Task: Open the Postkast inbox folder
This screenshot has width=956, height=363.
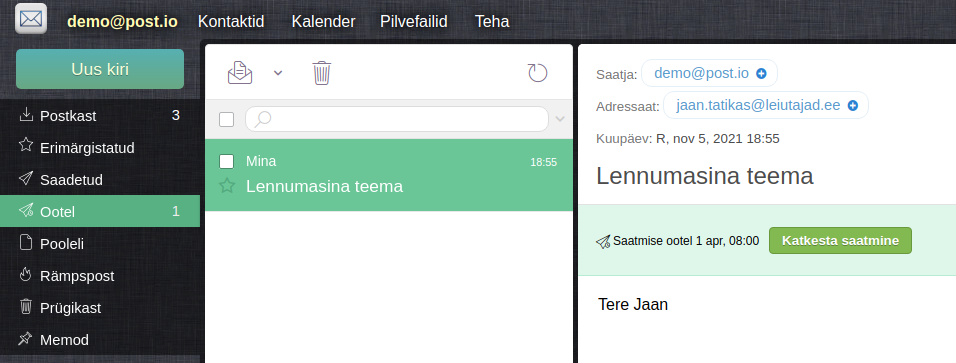Action: point(100,115)
